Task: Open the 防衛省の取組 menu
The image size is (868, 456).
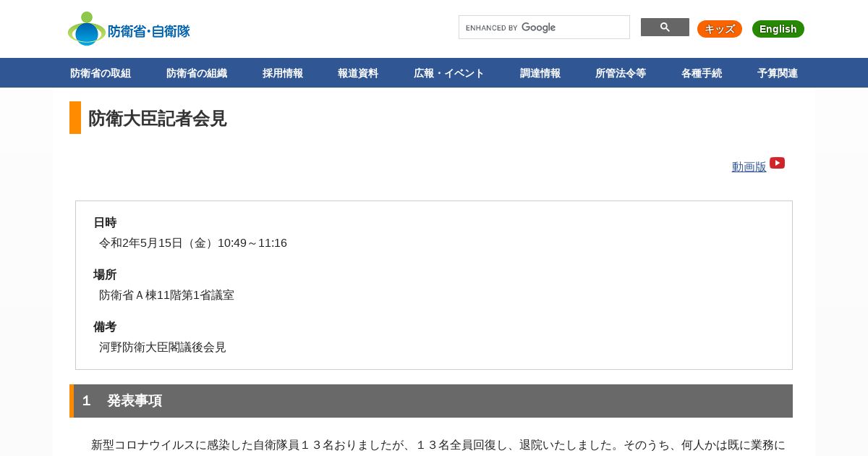Action: (101, 73)
